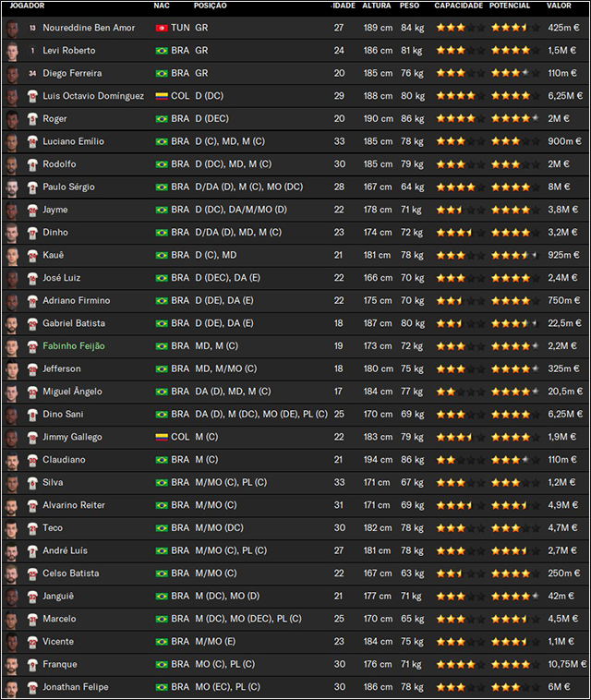
Task: Click the Tunisia flag for Noureddine Ben Amor
Action: 162,28
